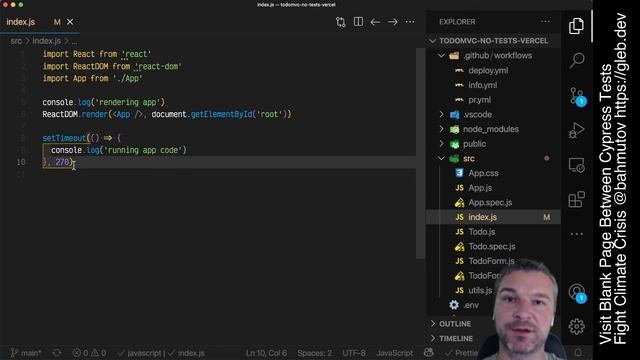Click the main branch indicator in status bar
Screen dimensions: 640x360
pos(25,353)
